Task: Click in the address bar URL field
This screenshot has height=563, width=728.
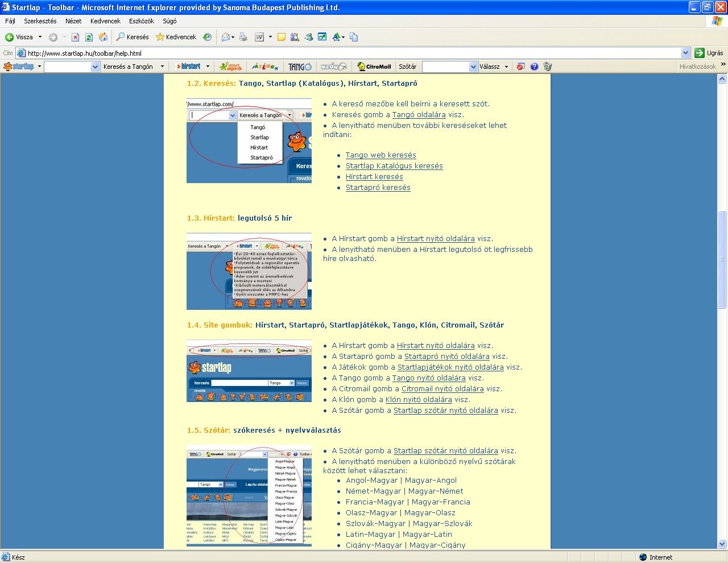Action: [x=353, y=53]
